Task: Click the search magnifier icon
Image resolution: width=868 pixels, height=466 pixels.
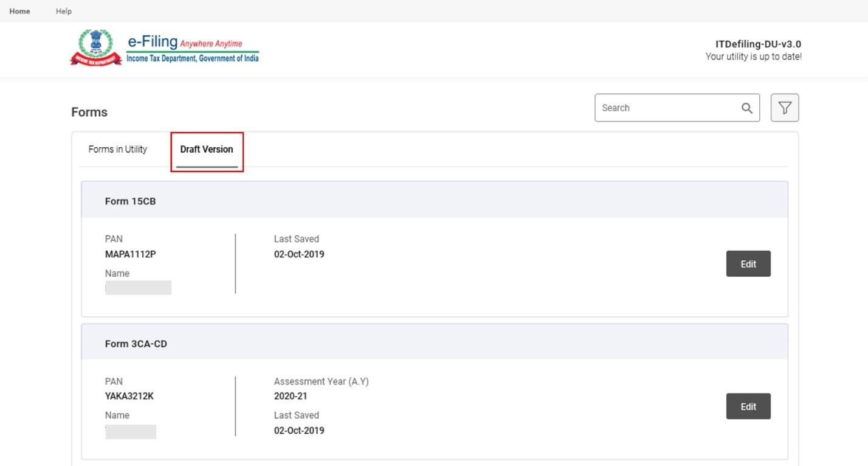Action: (746, 108)
